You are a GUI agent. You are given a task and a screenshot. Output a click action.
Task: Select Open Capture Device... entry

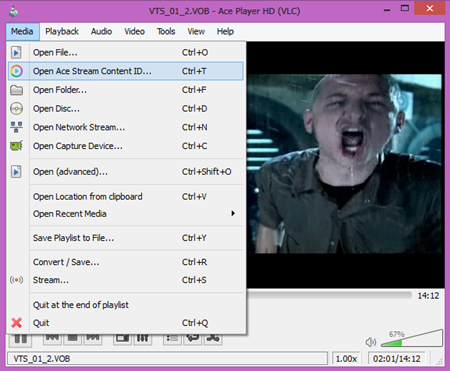(126, 146)
